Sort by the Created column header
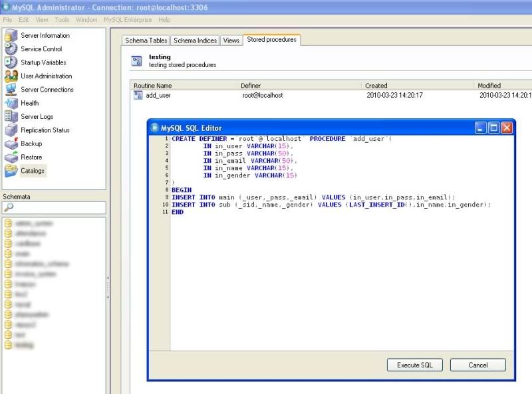This screenshot has height=394, width=532. click(376, 86)
